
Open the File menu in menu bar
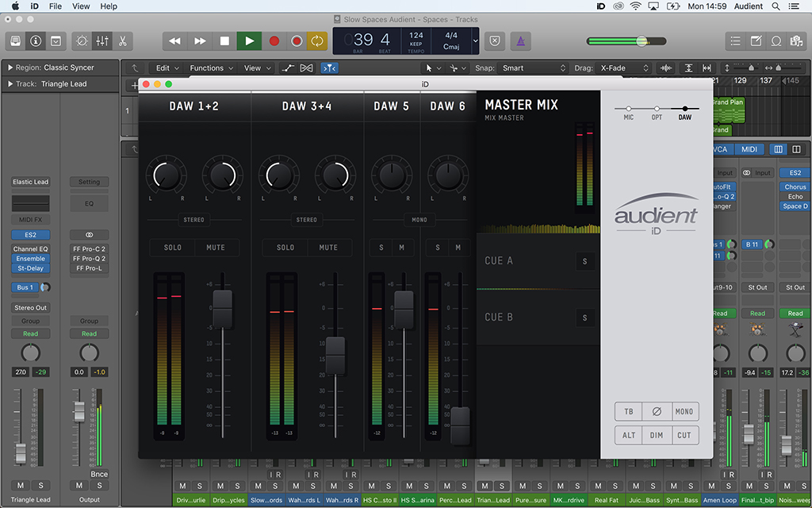tap(56, 6)
